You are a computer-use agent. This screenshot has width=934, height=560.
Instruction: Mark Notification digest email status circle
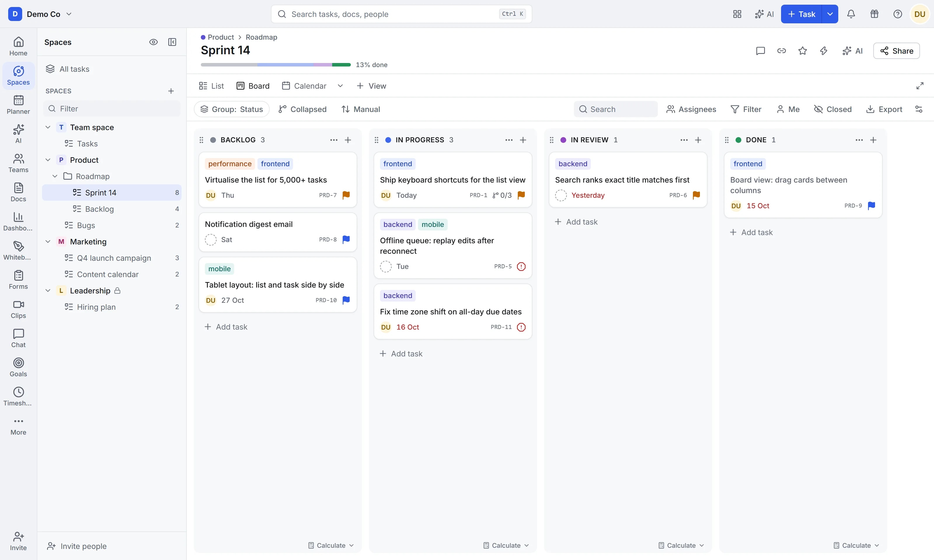[211, 240]
